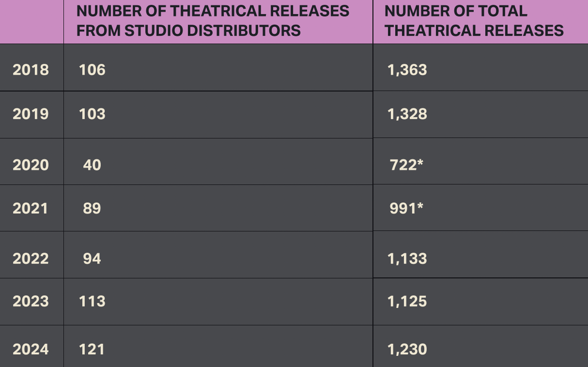Select the 2021 year row label
Image resolution: width=588 pixels, height=367 pixels.
coord(31,208)
